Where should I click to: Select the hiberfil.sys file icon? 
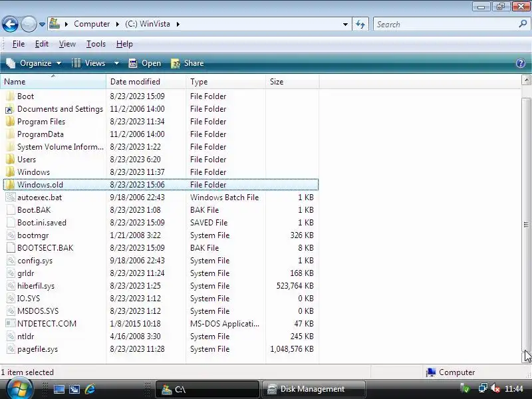click(x=11, y=286)
